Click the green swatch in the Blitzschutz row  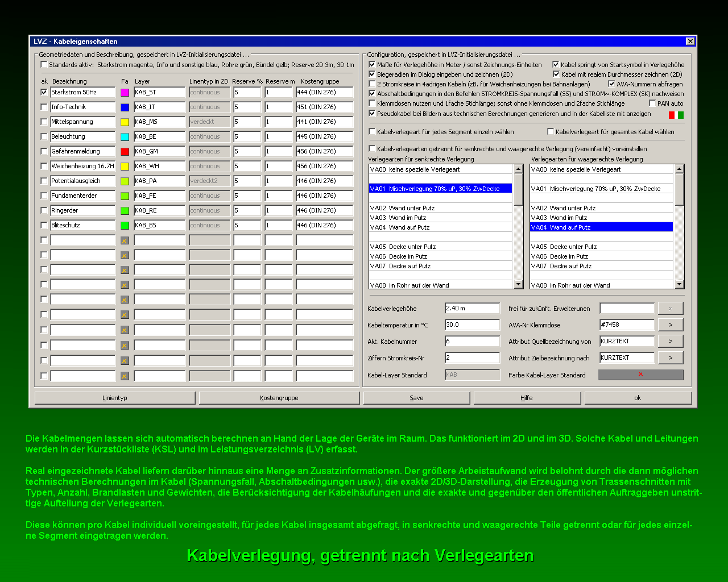point(125,226)
